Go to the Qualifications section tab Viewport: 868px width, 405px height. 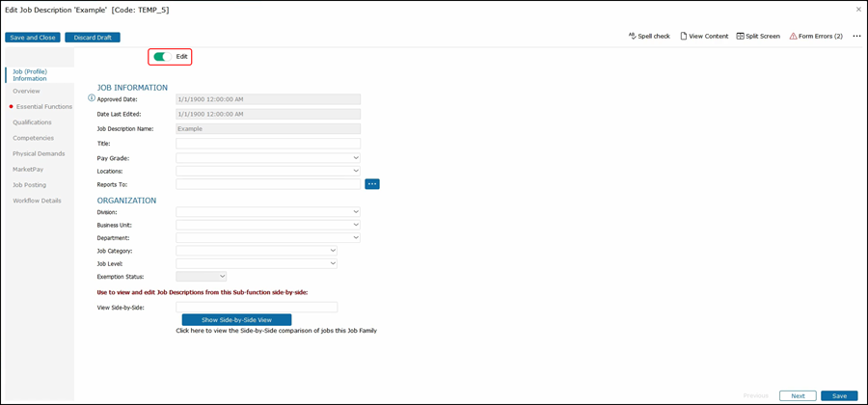(33, 122)
